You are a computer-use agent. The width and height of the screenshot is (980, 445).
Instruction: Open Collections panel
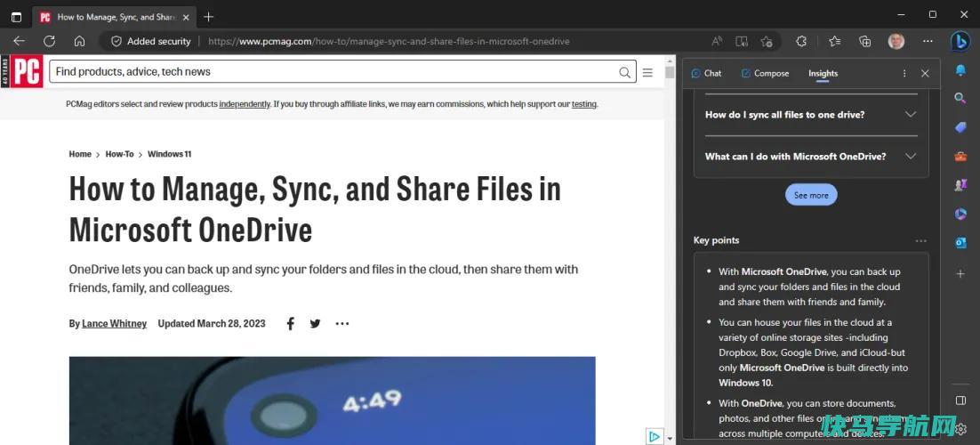pos(865,41)
